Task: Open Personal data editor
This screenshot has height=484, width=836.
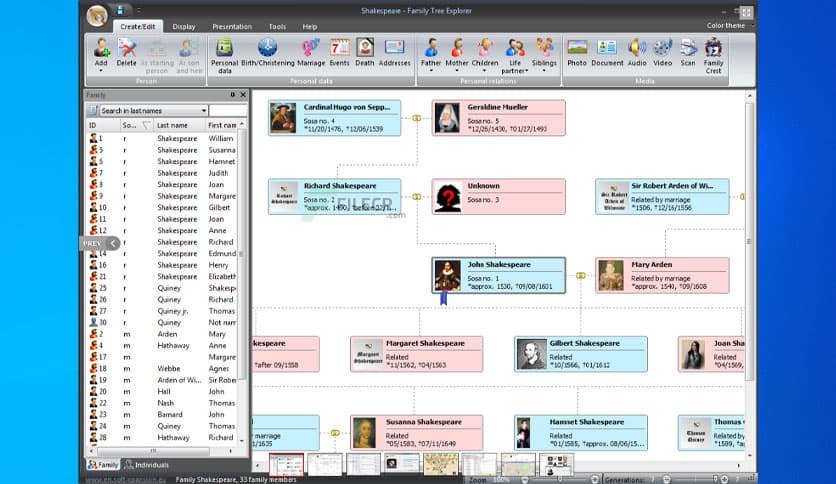Action: pyautogui.click(x=224, y=55)
